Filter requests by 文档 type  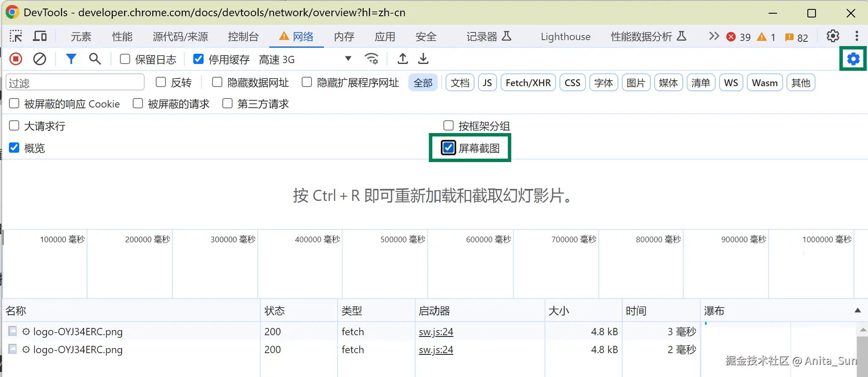coord(460,83)
